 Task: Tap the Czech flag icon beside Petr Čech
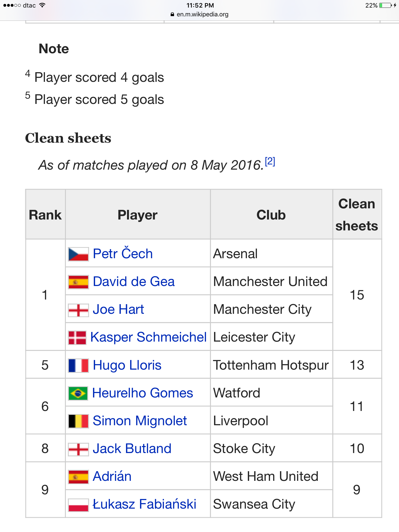pos(78,254)
